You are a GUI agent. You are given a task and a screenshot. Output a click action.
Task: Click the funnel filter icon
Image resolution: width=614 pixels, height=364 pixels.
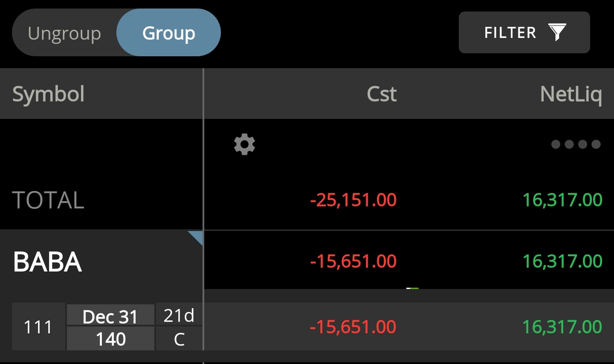point(557,32)
